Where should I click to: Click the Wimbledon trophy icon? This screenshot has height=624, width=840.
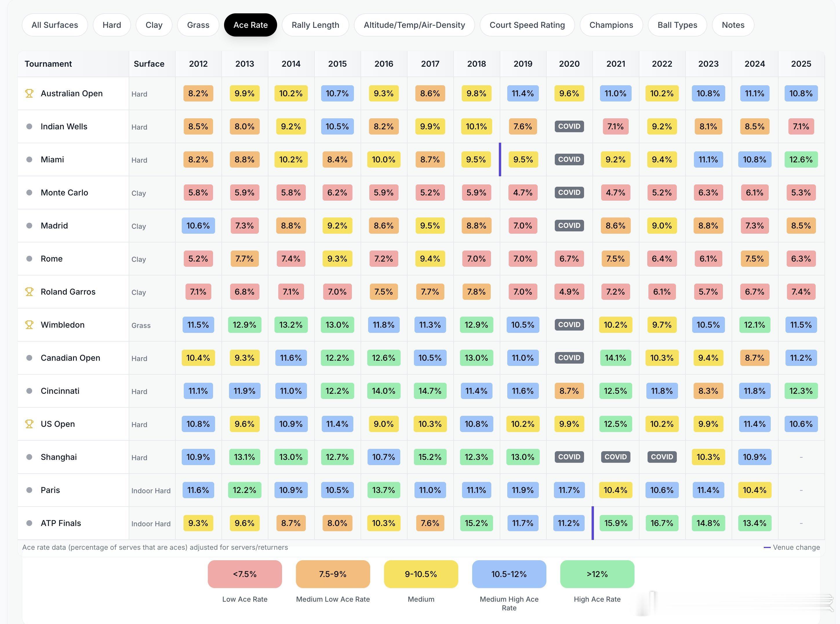[x=29, y=325]
